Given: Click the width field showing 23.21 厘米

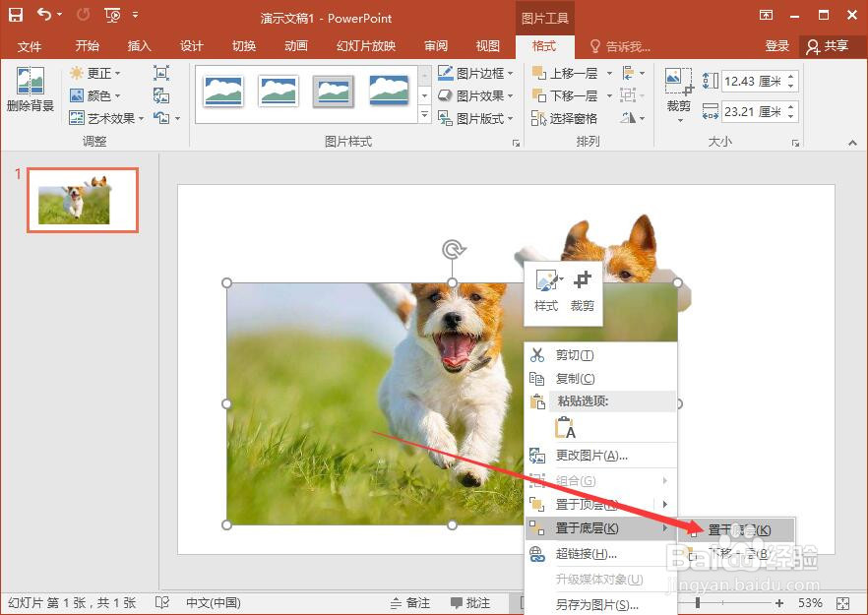Looking at the screenshot, I should tap(754, 112).
